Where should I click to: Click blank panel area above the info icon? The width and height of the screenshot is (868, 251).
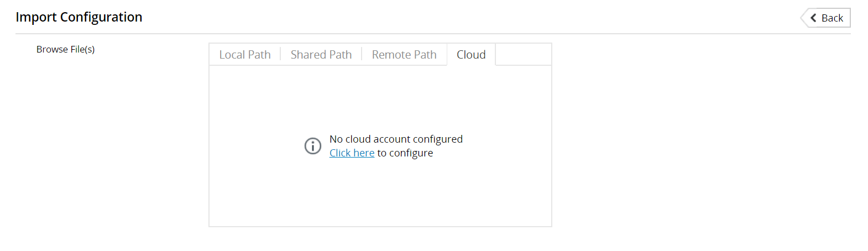tap(380, 100)
